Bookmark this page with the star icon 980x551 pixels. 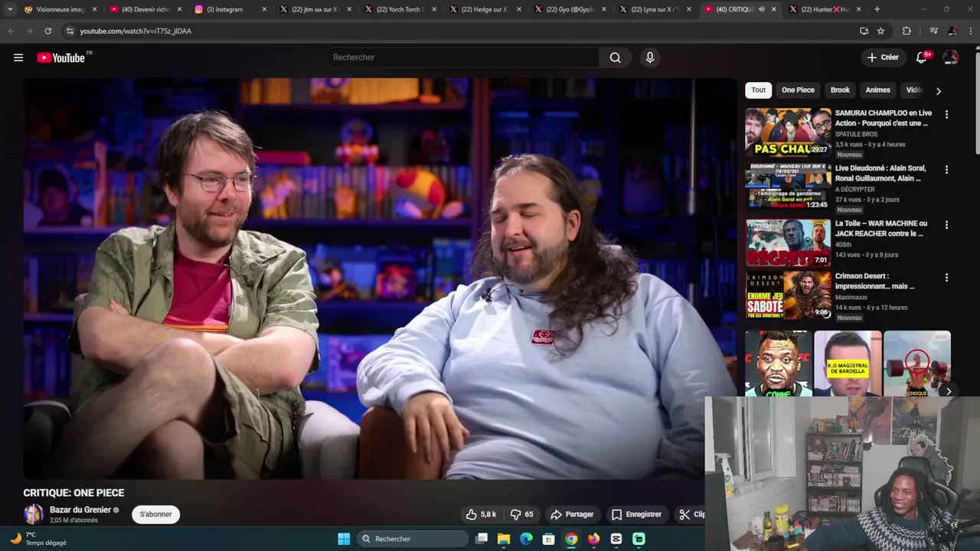[881, 31]
